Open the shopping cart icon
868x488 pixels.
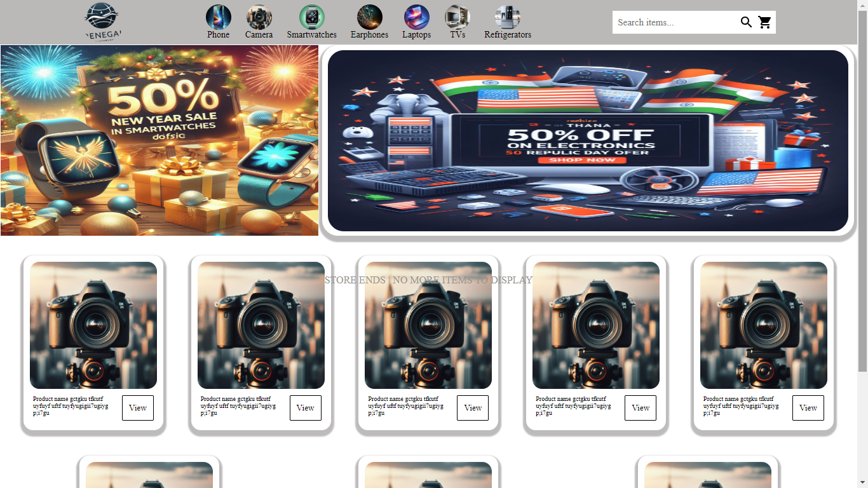pos(765,22)
